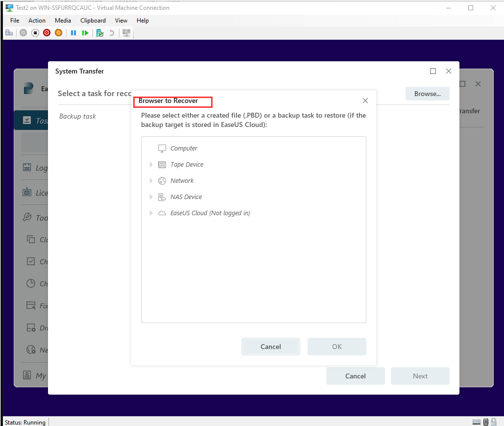This screenshot has width=504, height=426.
Task: Click the VM Connection window title icon
Action: coord(9,8)
